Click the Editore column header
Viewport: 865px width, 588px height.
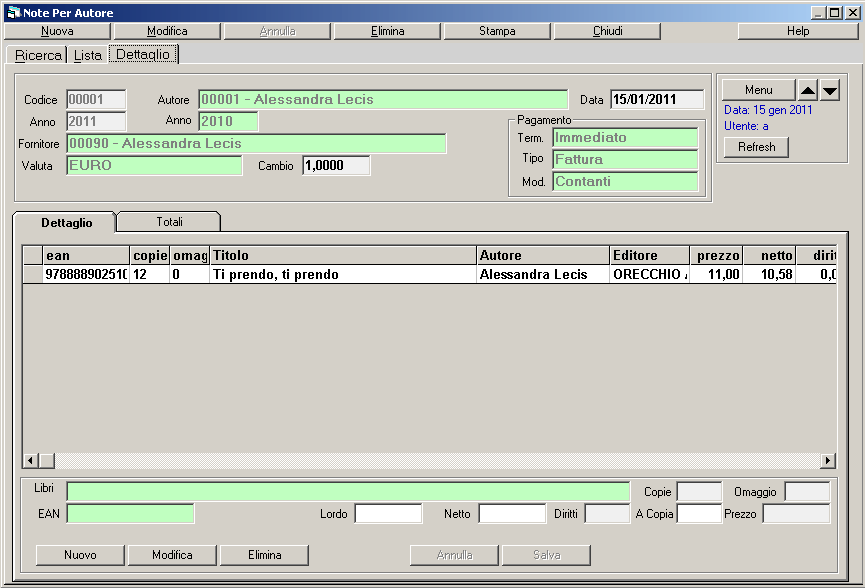click(x=650, y=255)
